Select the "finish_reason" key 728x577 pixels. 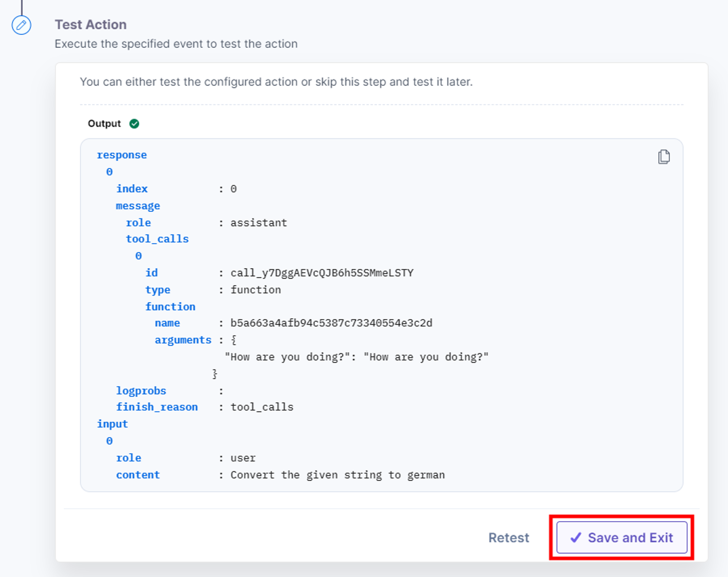(157, 407)
